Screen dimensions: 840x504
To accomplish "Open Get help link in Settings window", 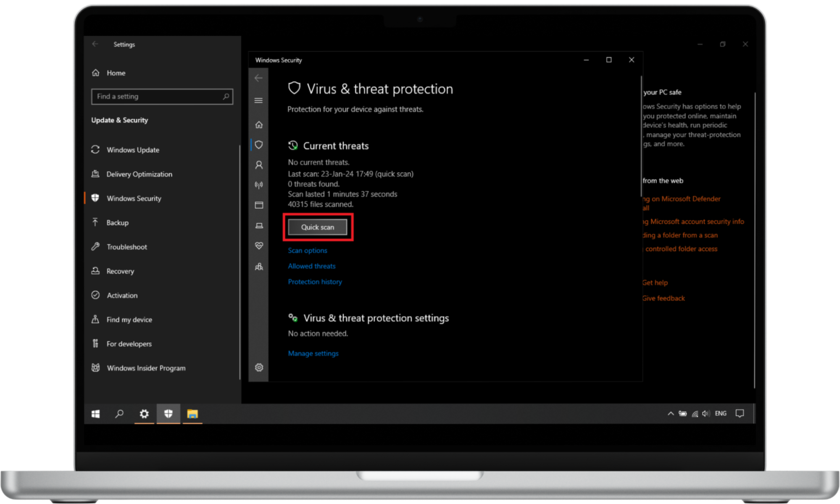I will click(x=655, y=283).
